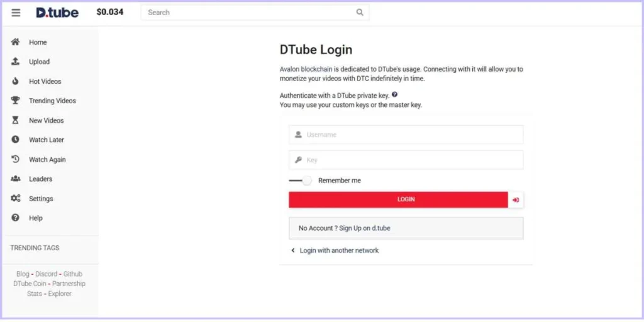Click the Watch Later clock icon
This screenshot has width=644, height=322.
click(16, 140)
